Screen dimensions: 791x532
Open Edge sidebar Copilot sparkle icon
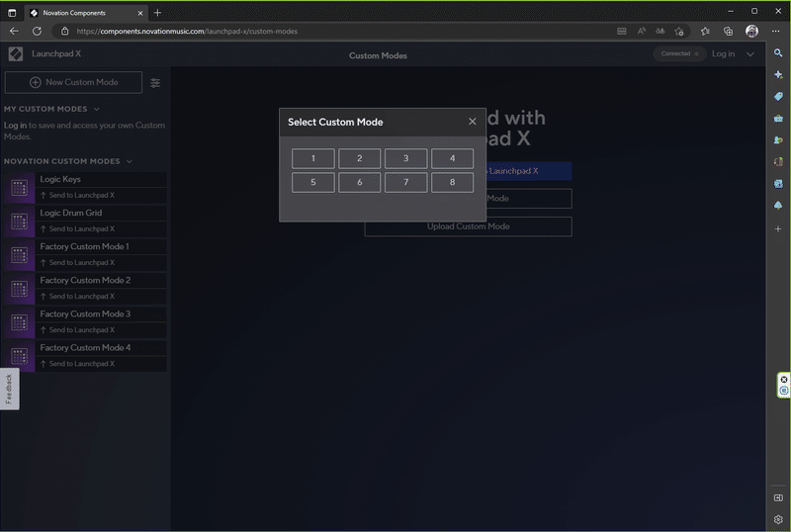[778, 75]
